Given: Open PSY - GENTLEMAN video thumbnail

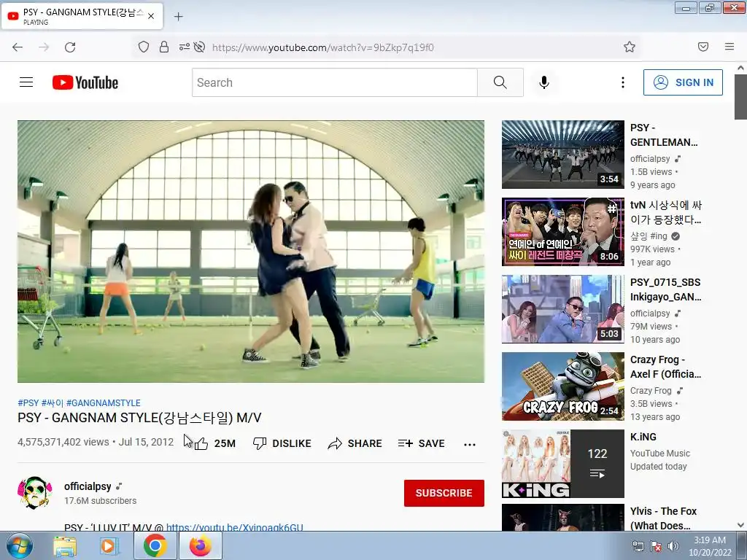Looking at the screenshot, I should tap(562, 155).
